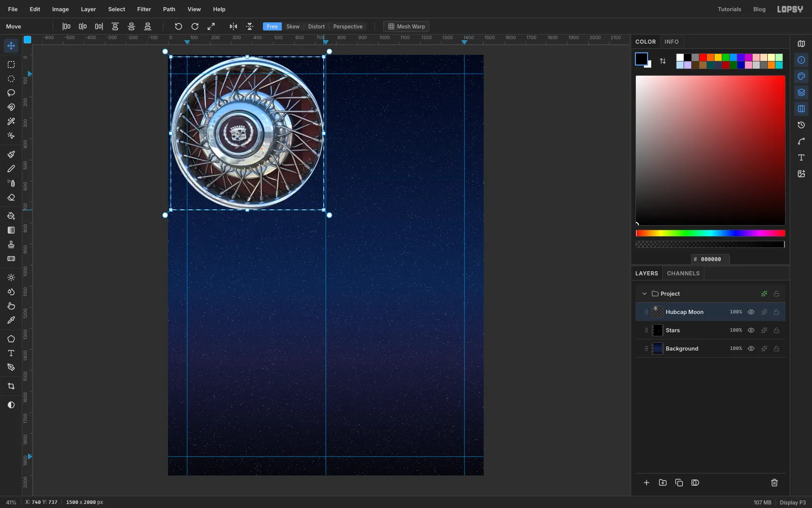The height and width of the screenshot is (508, 812).
Task: Open the Layer menu
Action: pos(88,9)
